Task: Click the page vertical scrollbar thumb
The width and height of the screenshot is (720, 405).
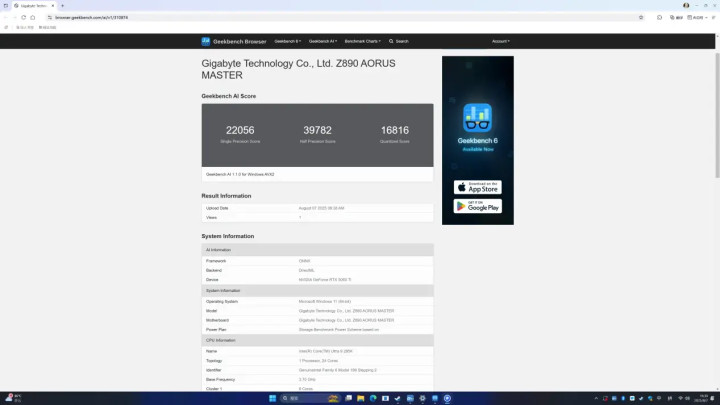Action: (x=717, y=115)
